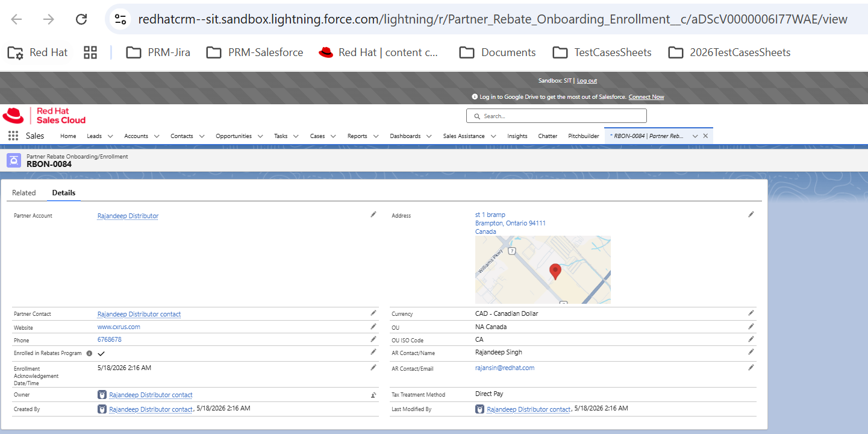
Task: Reload the page with browser refresh icon
Action: click(x=81, y=19)
